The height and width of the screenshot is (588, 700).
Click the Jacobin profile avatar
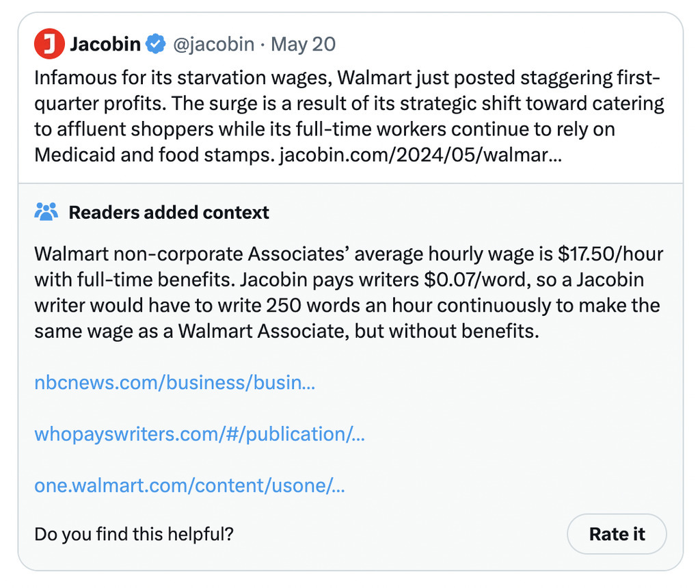click(49, 45)
